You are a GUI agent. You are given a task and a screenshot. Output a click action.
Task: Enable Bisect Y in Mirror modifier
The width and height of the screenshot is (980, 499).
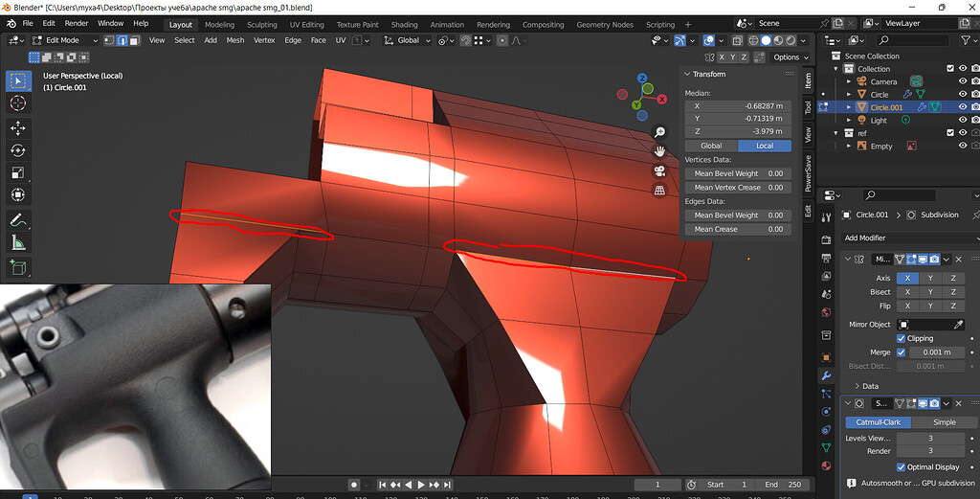[930, 292]
